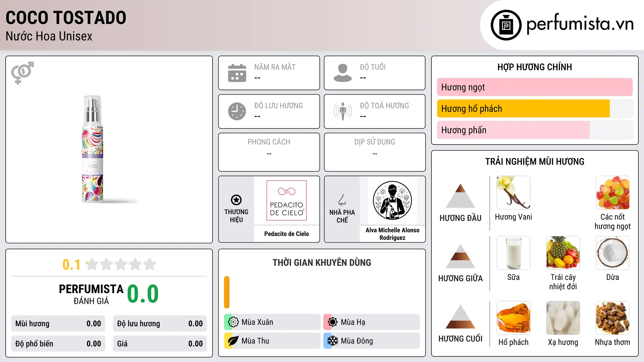Image resolution: width=644 pixels, height=362 pixels.
Task: Click the Hương ngọt accord bar
Action: click(535, 87)
